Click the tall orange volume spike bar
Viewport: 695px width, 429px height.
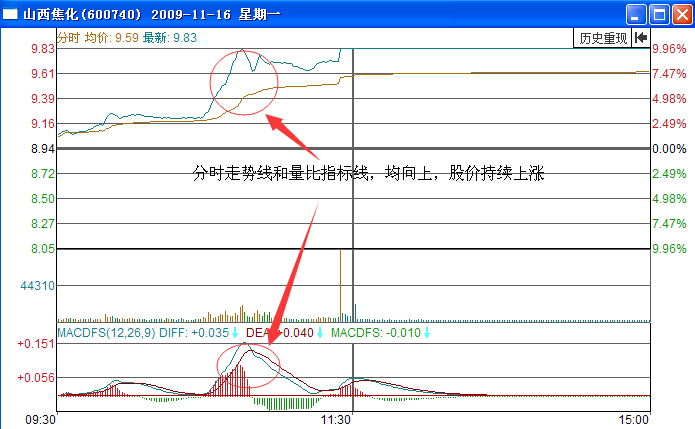(340, 285)
